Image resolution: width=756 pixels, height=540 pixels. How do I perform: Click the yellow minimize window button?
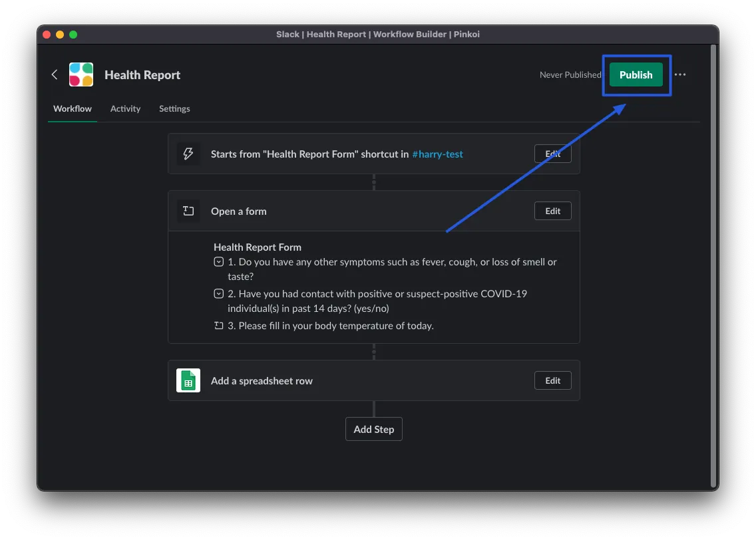60,35
